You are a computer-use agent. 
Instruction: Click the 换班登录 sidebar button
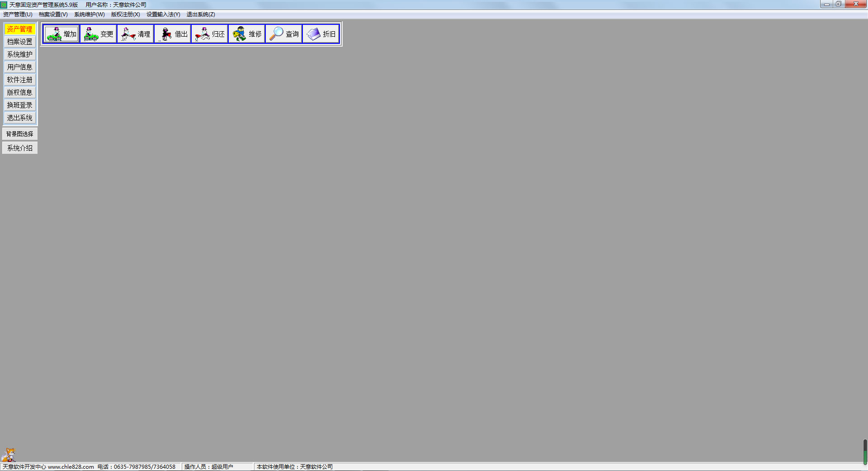[20, 105]
